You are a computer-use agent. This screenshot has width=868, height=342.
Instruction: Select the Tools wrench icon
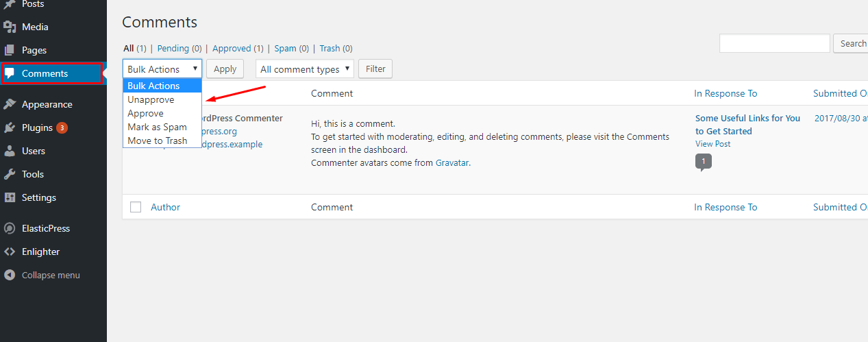(x=10, y=174)
